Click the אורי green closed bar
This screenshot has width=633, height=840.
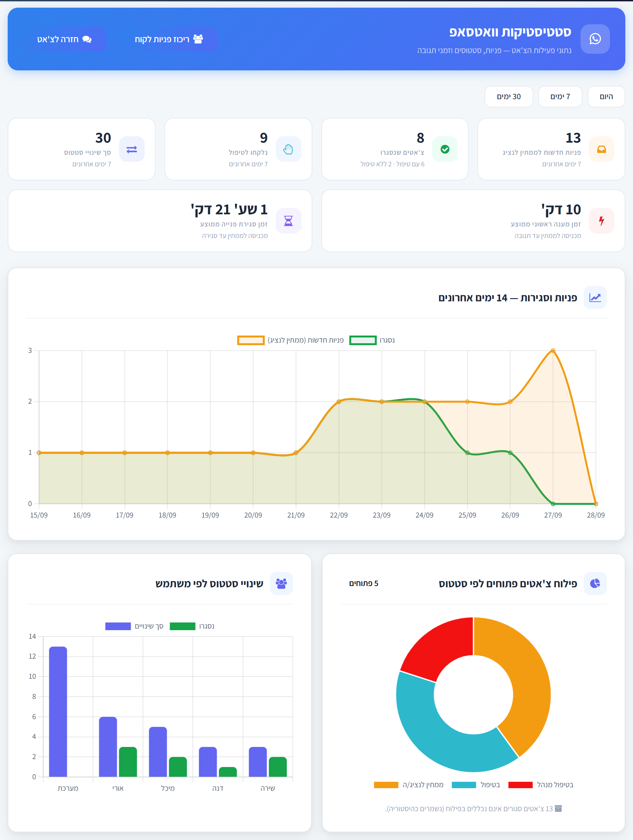click(128, 762)
